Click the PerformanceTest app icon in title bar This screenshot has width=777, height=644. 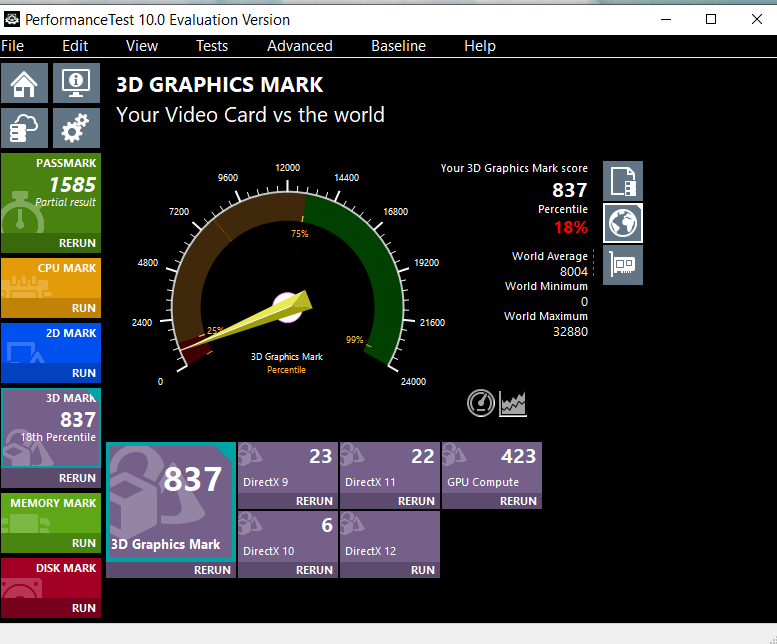(x=11, y=19)
